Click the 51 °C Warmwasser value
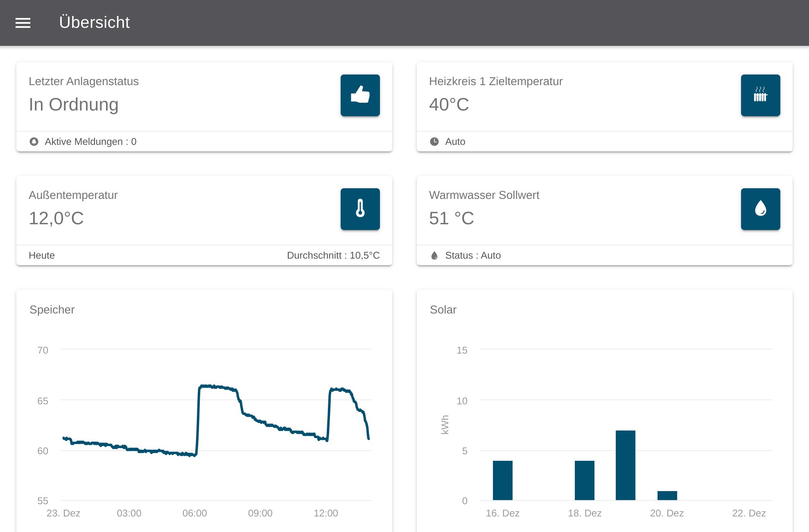The image size is (809, 532). coord(451,219)
